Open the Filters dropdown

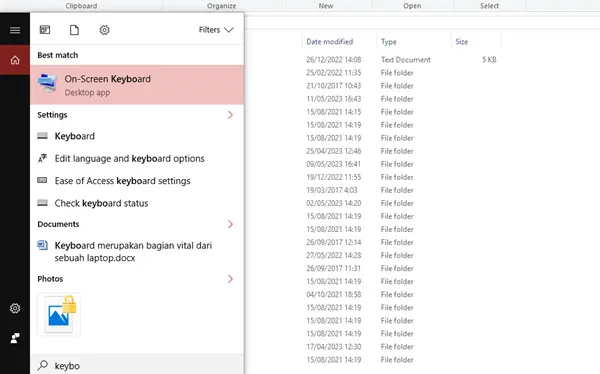coord(216,30)
